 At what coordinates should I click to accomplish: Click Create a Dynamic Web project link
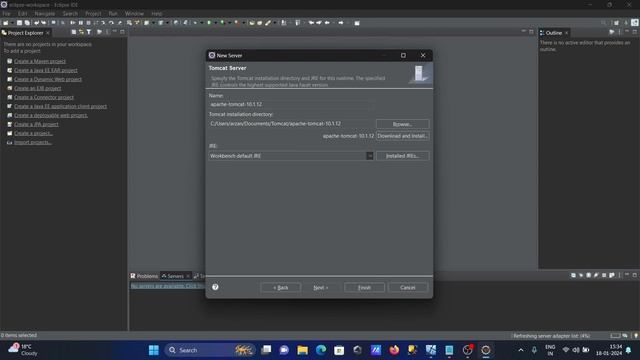[x=48, y=79]
